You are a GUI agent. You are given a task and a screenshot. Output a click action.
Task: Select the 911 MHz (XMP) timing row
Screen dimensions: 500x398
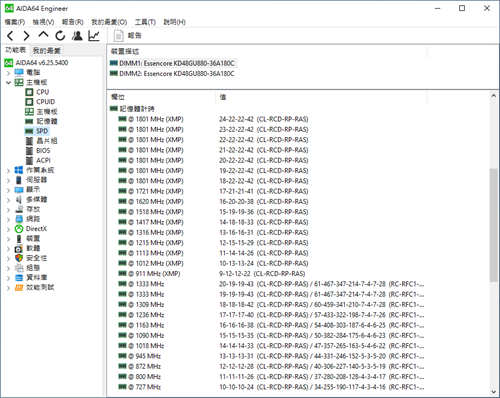pyautogui.click(x=212, y=274)
